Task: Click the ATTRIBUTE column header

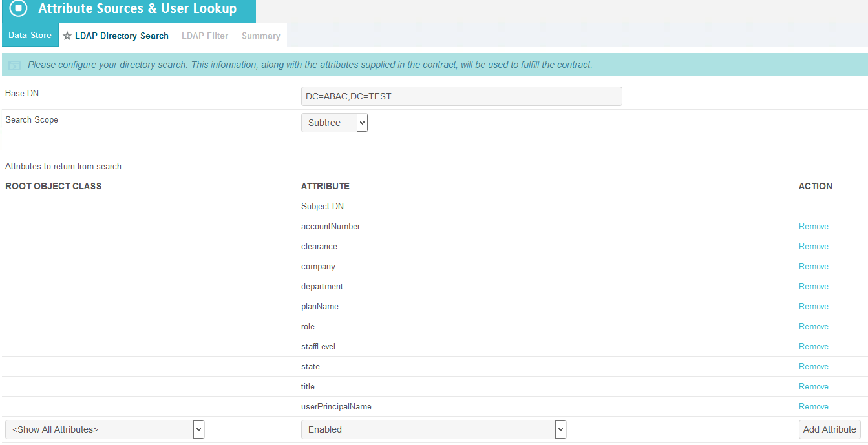Action: (x=325, y=186)
